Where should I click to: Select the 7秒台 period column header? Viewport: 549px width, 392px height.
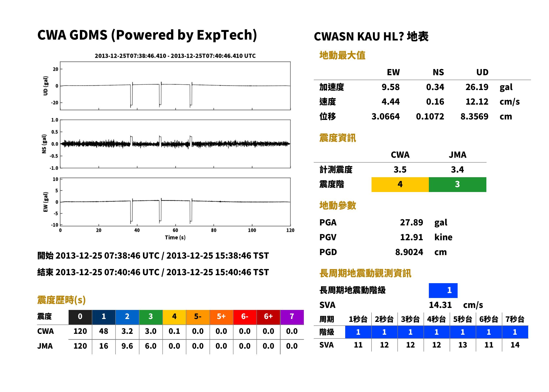[515, 319]
